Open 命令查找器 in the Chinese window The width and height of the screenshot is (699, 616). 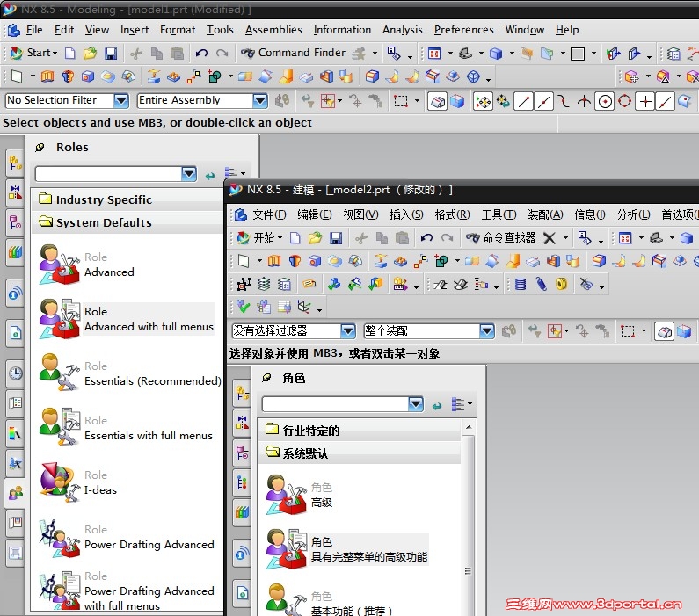(x=500, y=238)
